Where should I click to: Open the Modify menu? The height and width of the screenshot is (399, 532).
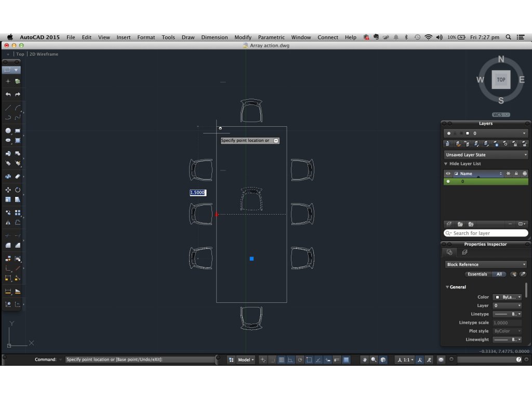[243, 37]
